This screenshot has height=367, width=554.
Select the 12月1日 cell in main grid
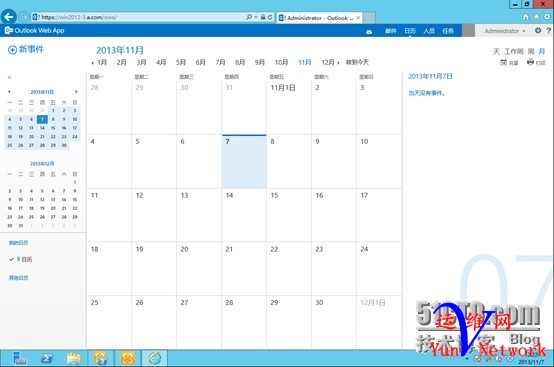pos(379,322)
